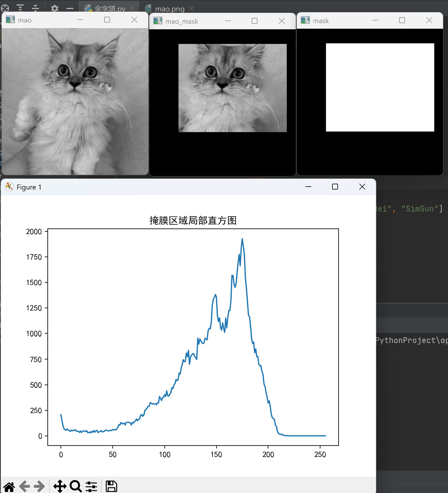Click the Figure 1 title bar text
The width and height of the screenshot is (448, 493).
pos(29,187)
